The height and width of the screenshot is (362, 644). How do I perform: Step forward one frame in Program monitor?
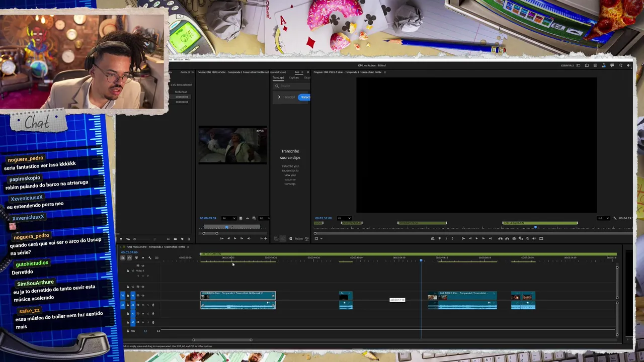click(484, 238)
